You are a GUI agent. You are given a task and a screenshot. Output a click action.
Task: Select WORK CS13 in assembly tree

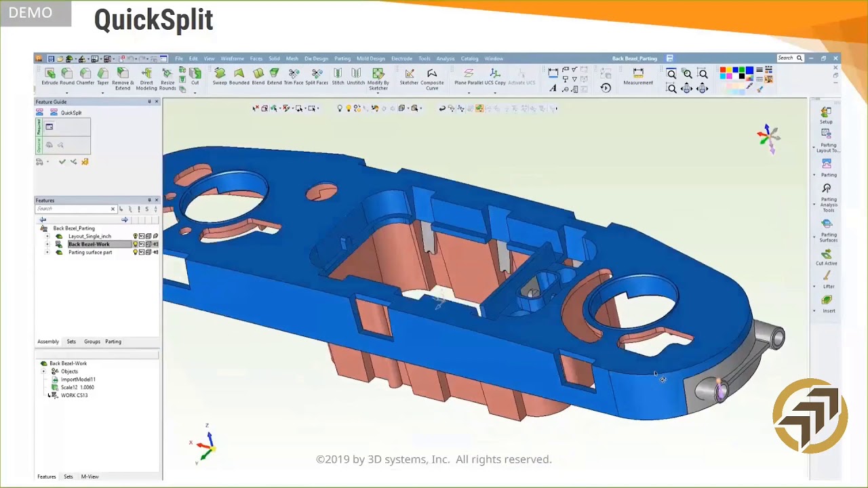point(74,395)
